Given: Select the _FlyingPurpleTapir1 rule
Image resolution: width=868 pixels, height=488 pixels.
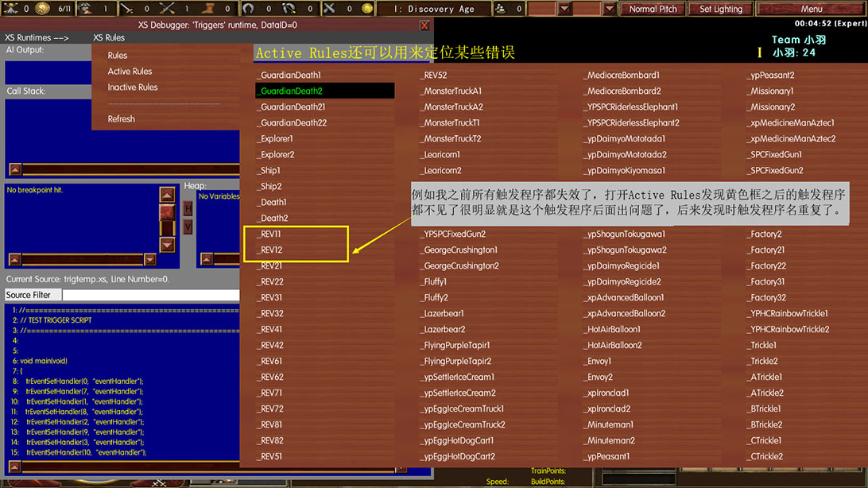Looking at the screenshot, I should pyautogui.click(x=455, y=345).
